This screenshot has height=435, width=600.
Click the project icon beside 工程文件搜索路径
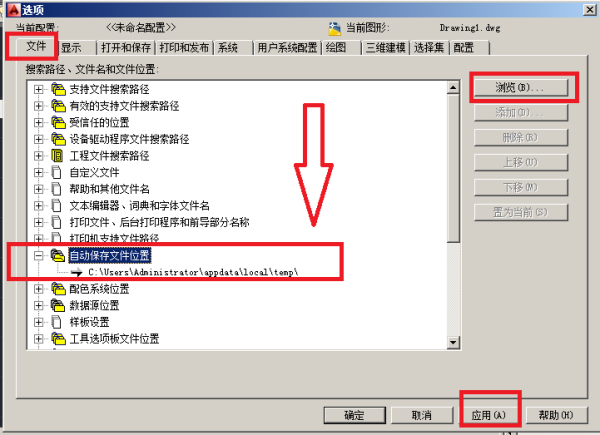pyautogui.click(x=57, y=156)
